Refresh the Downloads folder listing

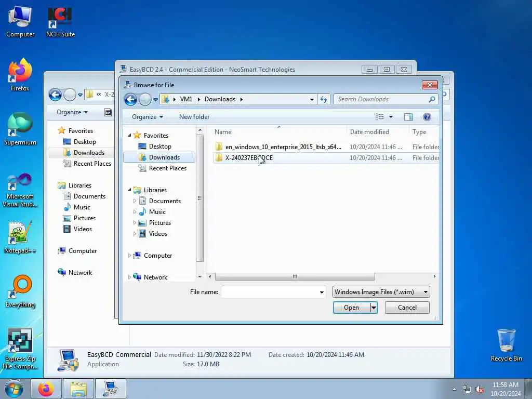(x=323, y=99)
